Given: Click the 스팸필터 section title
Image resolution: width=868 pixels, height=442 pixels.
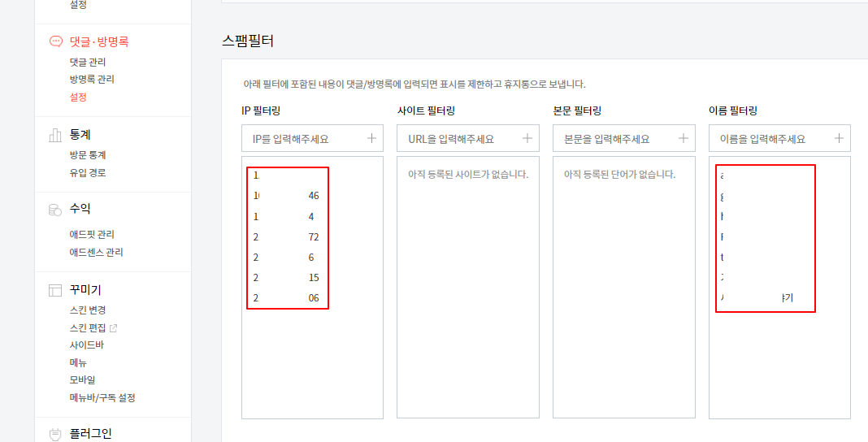Looking at the screenshot, I should click(x=247, y=41).
